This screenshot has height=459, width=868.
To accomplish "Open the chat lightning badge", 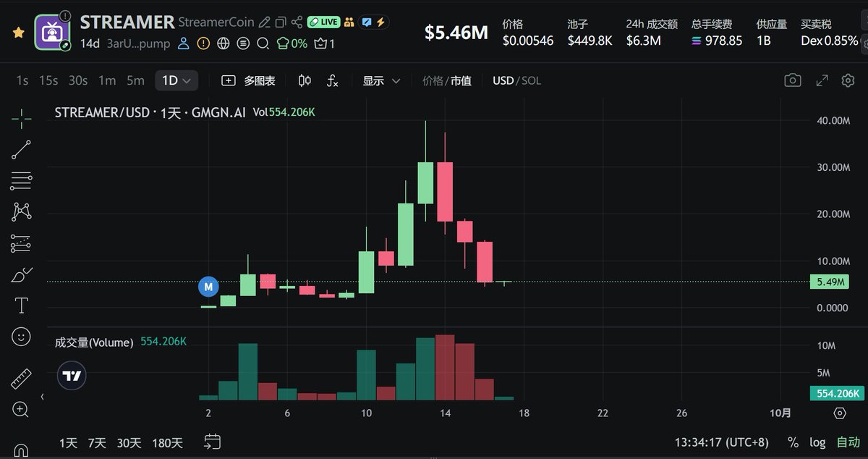I will pyautogui.click(x=373, y=22).
